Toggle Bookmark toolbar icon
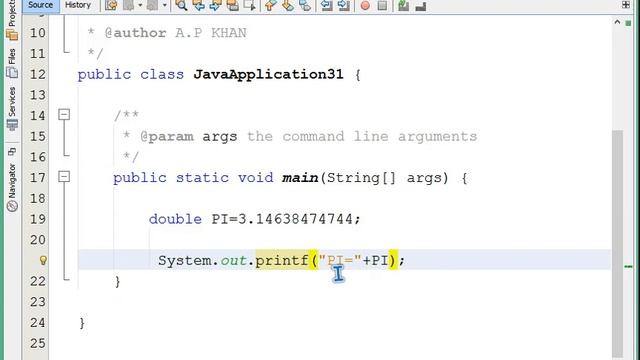The width and height of the screenshot is (640, 360). coord(304,5)
